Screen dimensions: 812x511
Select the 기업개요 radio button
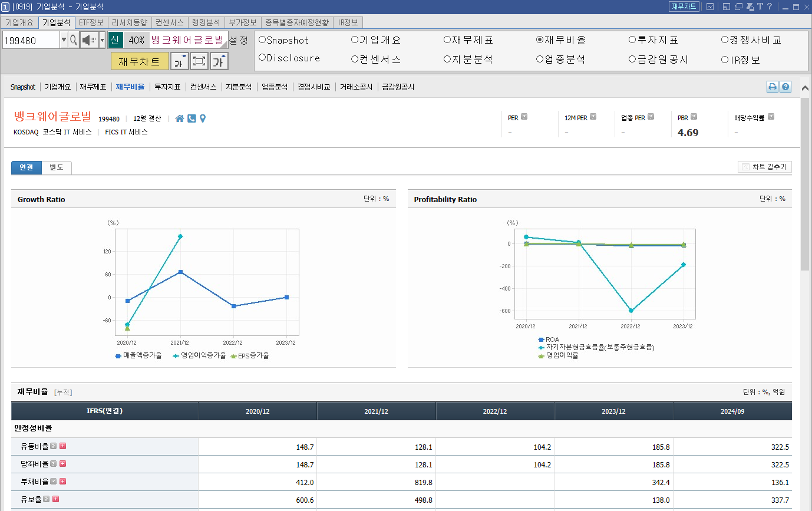point(355,40)
